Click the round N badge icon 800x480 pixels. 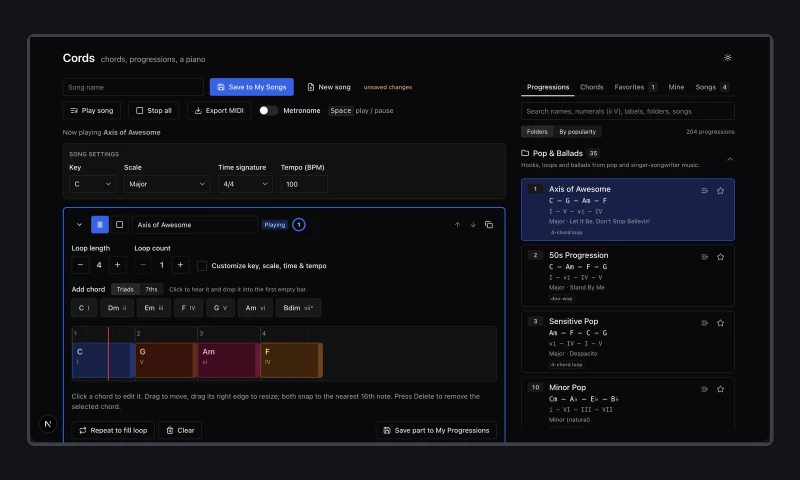(48, 424)
